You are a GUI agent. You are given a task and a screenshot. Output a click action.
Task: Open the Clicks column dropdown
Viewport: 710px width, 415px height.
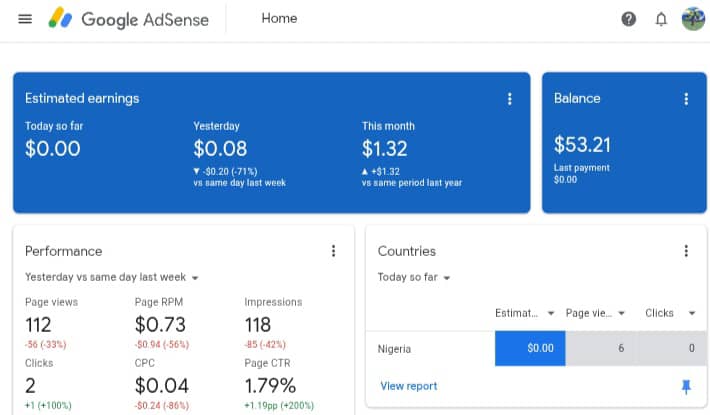(670, 313)
